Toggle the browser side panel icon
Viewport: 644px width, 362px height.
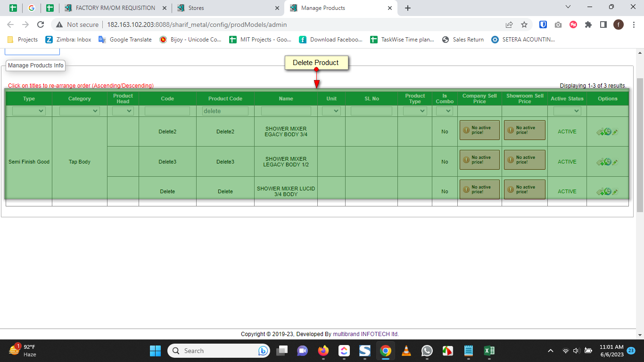click(x=603, y=25)
